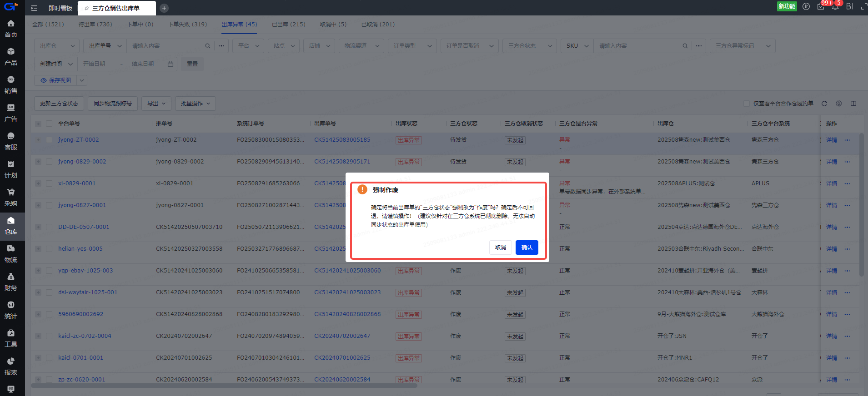Viewport: 868px width, 396px height.
Task: Check the yqp-ebay-1025-003 row checkbox
Action: 49,271
